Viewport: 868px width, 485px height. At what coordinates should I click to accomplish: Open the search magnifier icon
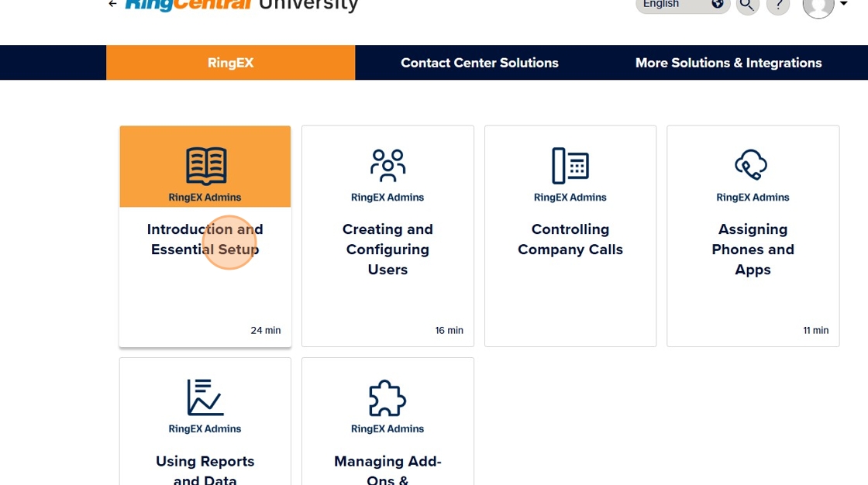pos(747,5)
